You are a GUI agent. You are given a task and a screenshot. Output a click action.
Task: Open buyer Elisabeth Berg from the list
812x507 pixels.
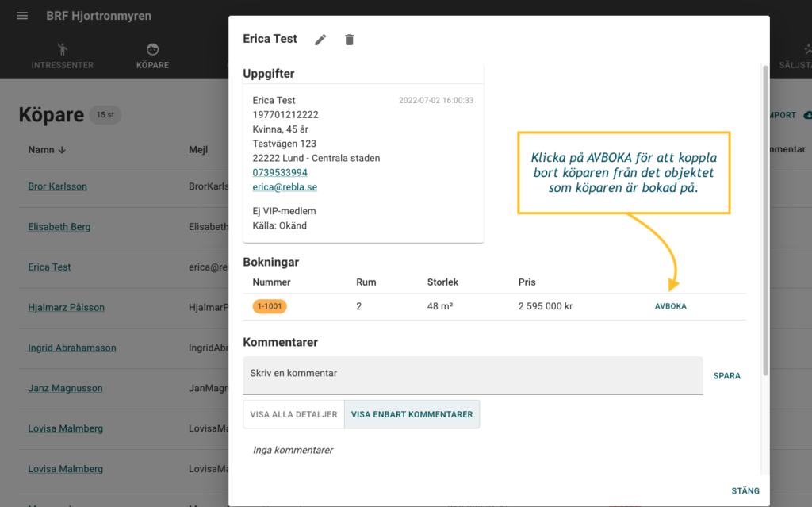click(59, 227)
